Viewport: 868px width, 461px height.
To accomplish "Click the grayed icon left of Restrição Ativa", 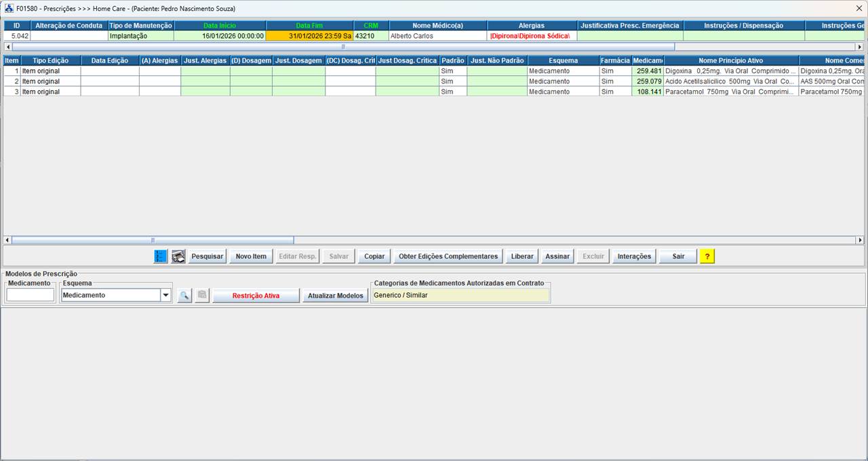I will (202, 296).
